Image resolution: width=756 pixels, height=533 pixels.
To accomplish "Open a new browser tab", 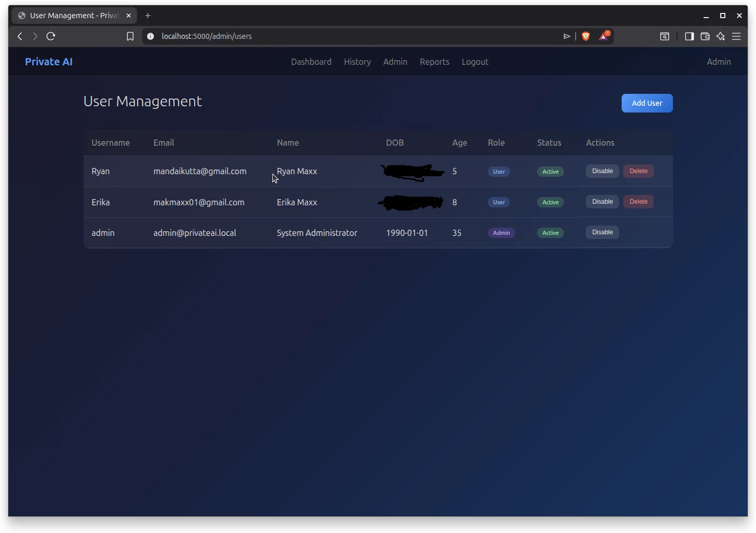I will pos(148,16).
